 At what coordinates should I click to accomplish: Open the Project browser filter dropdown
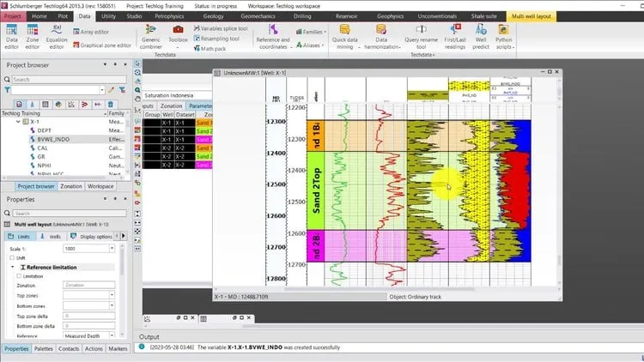[102, 90]
